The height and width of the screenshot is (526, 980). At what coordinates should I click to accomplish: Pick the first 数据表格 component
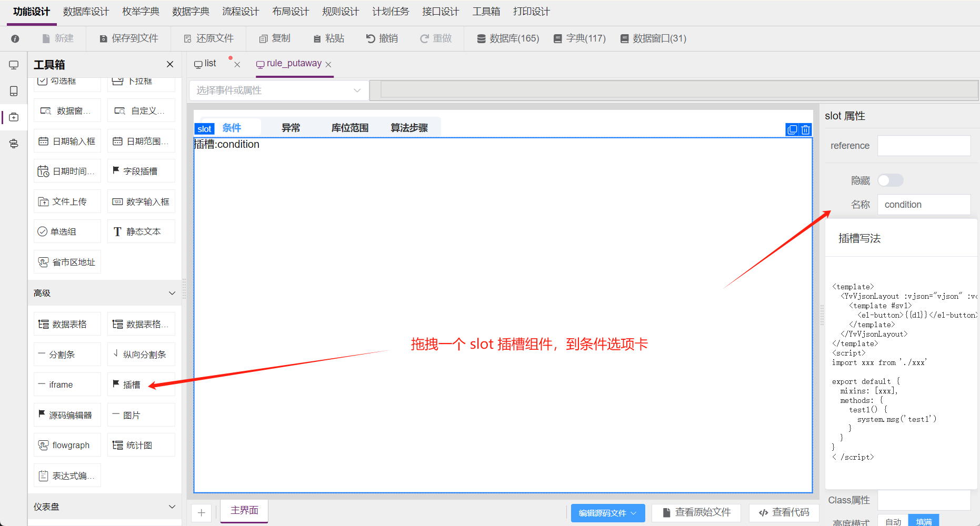pyautogui.click(x=67, y=324)
